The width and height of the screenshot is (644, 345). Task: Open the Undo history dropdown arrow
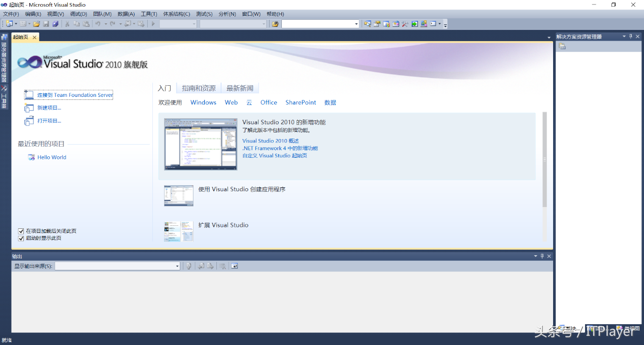point(106,24)
